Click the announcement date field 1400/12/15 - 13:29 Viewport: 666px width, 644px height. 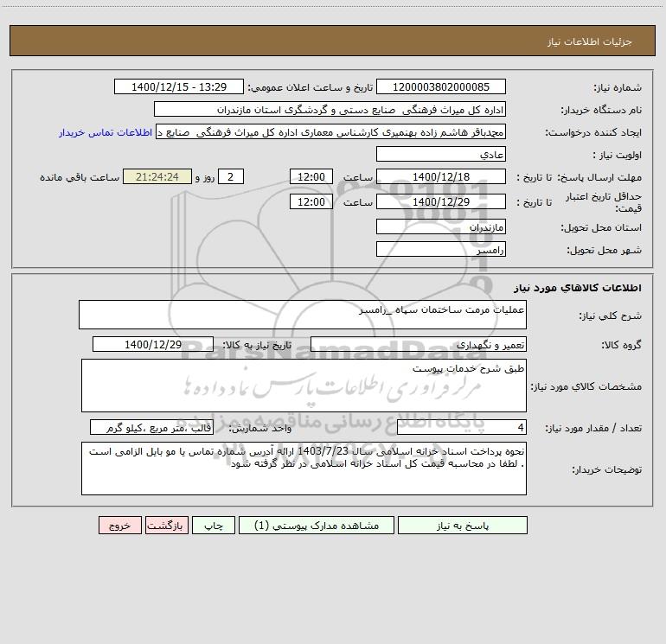click(179, 86)
